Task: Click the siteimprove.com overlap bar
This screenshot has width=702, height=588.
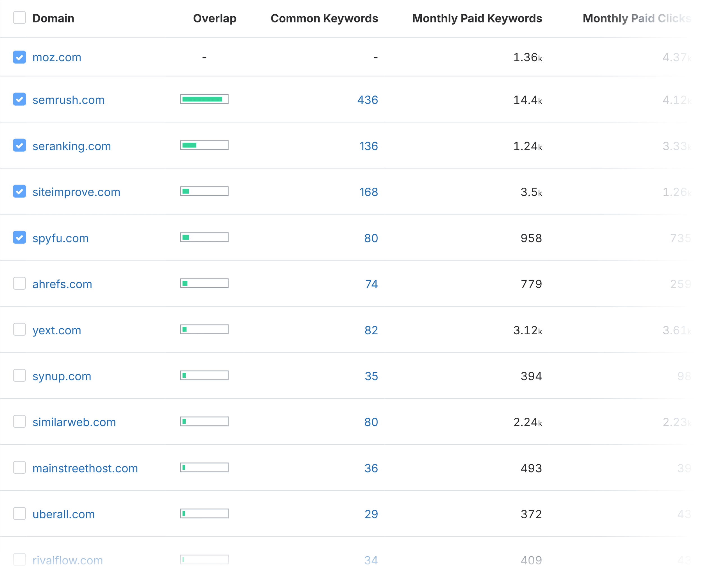Action: (x=204, y=191)
